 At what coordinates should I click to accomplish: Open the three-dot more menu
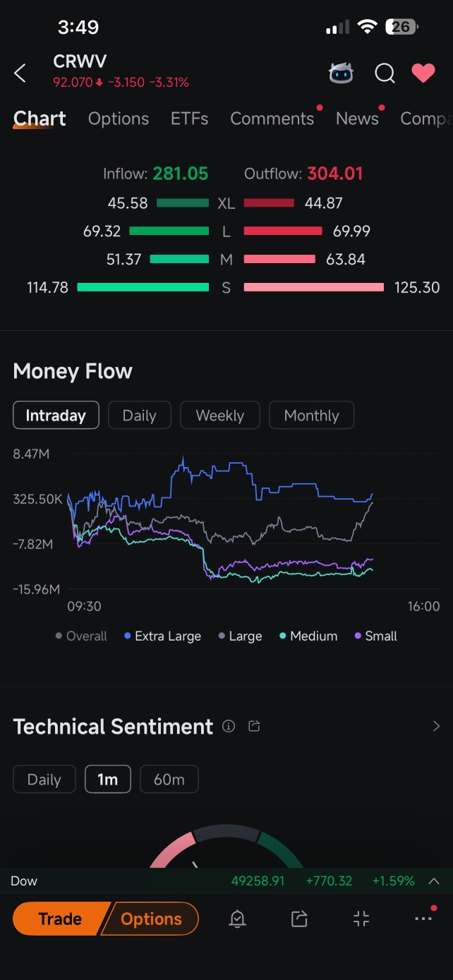(x=423, y=919)
